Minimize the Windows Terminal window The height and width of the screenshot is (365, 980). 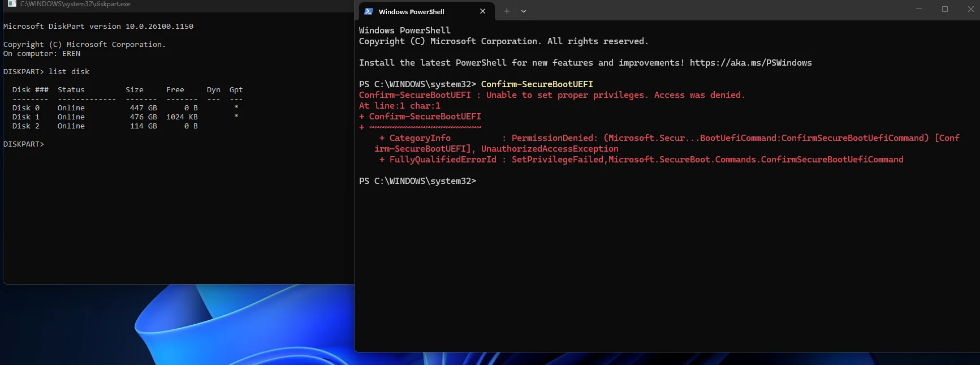click(x=919, y=9)
